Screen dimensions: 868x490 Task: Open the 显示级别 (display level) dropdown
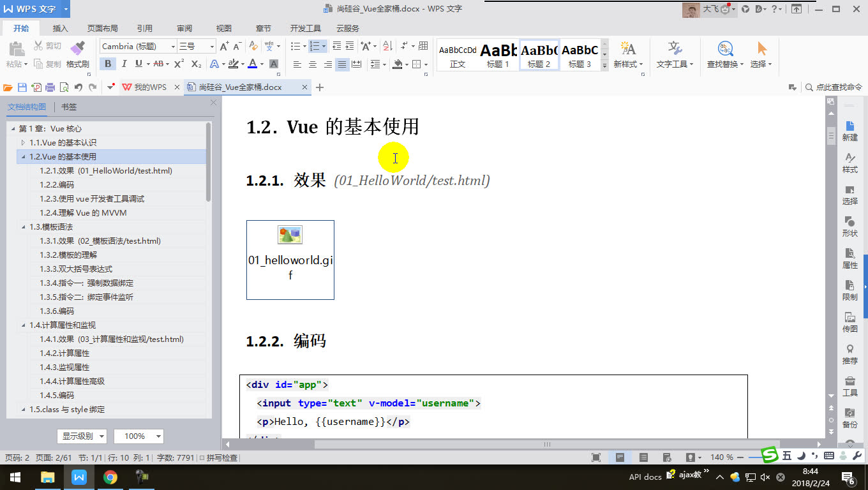[81, 436]
